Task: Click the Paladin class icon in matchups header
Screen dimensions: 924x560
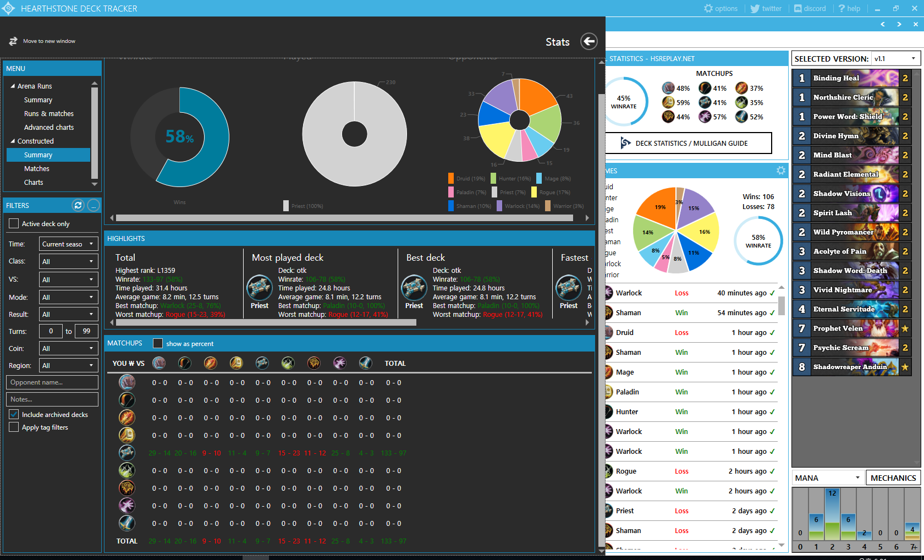Action: (x=237, y=363)
